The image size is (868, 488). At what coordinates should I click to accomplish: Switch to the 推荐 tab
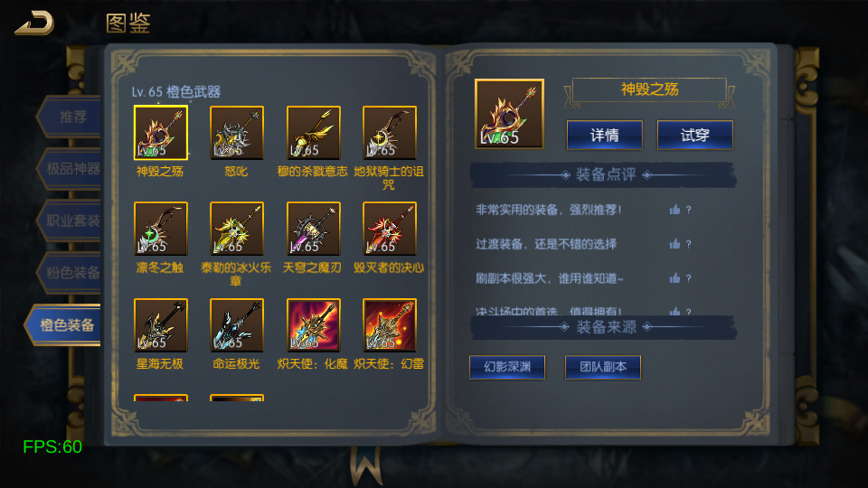(x=69, y=117)
